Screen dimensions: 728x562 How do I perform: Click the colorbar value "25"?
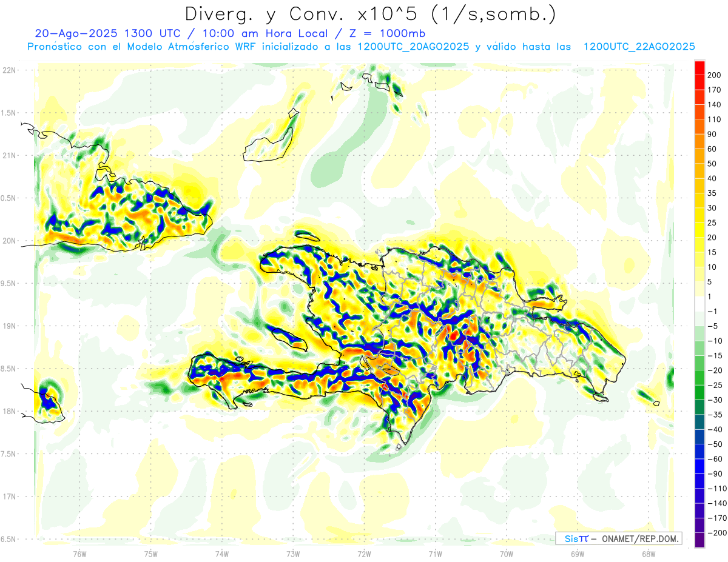(x=712, y=222)
